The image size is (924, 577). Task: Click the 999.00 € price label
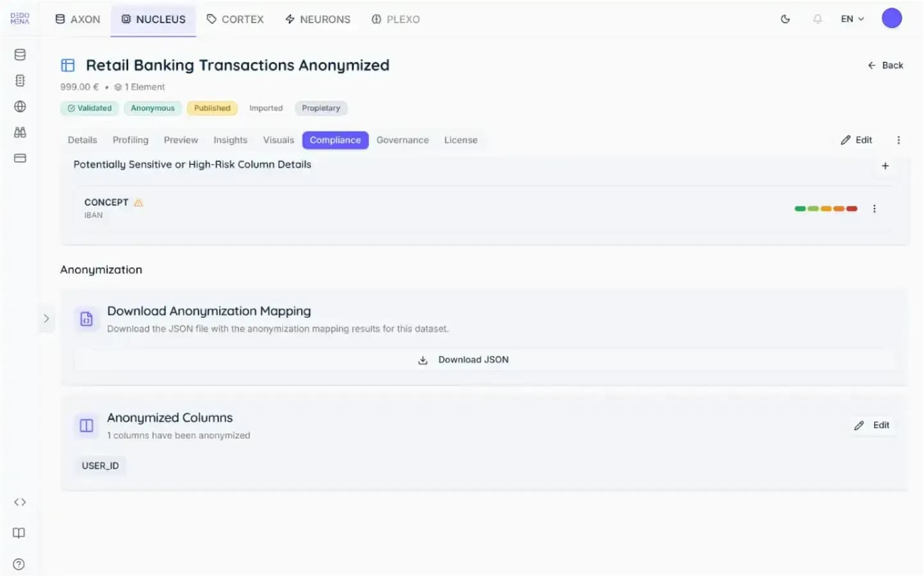coord(79,87)
